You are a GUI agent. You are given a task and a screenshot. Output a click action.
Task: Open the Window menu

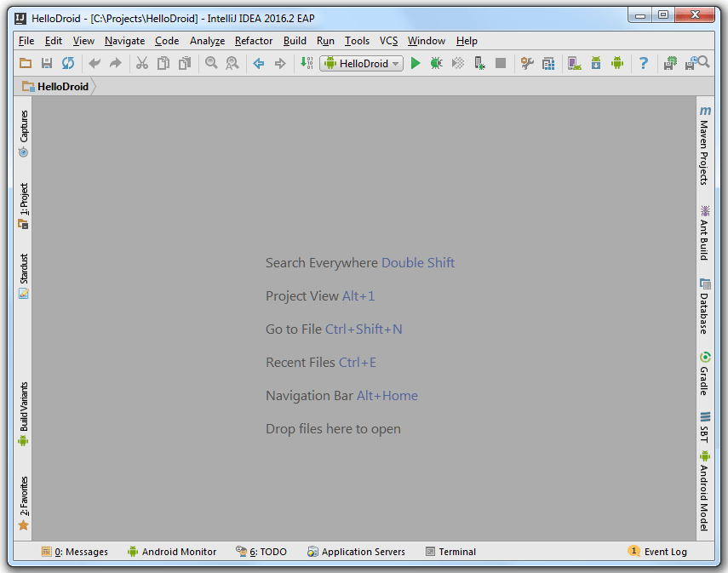[427, 41]
